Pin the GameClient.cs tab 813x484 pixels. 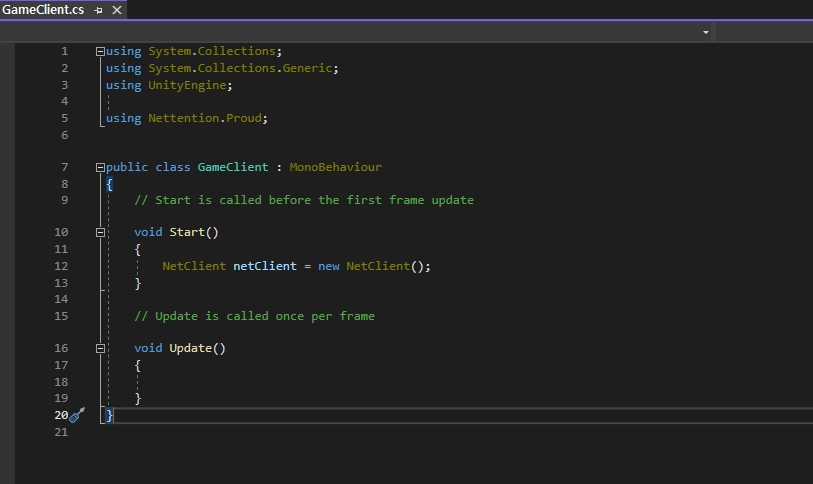pyautogui.click(x=98, y=10)
